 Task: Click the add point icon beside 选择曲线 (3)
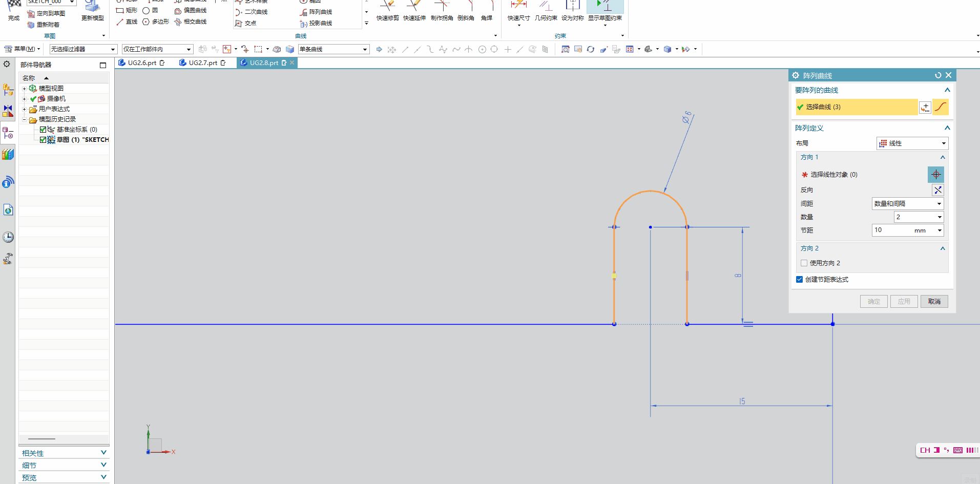(x=925, y=107)
